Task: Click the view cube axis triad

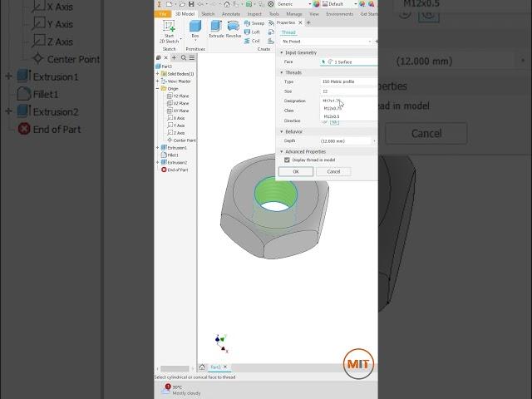Action: point(221,343)
